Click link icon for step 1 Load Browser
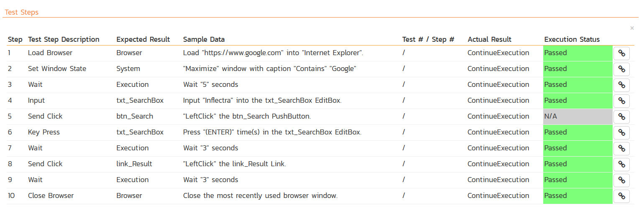 click(621, 53)
